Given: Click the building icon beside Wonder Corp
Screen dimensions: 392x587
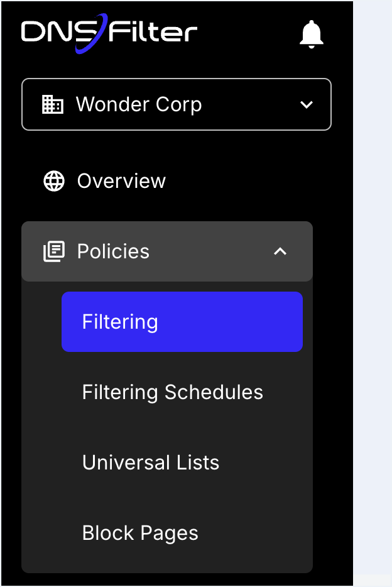Looking at the screenshot, I should (53, 104).
